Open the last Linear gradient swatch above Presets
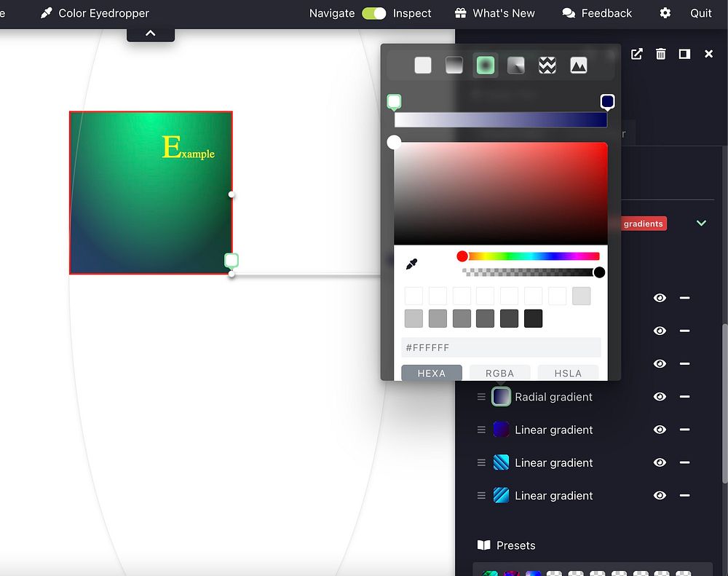Screen dimensions: 728x576 501,496
